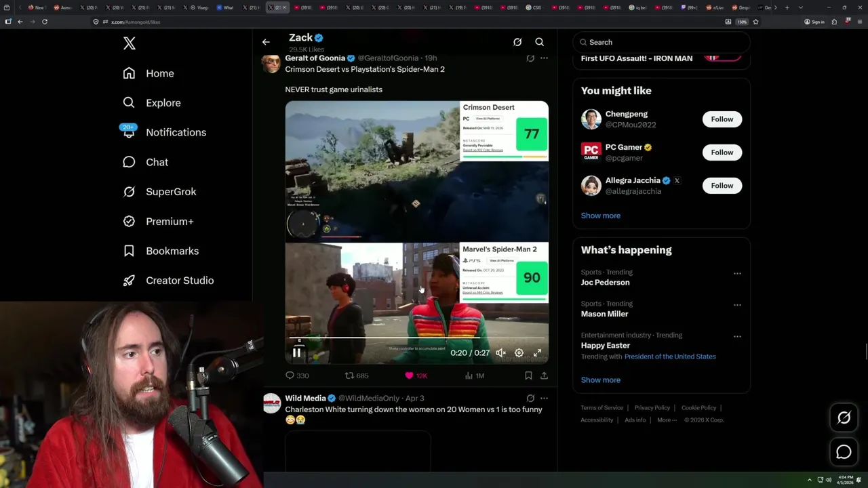Pause the playing video
Image resolution: width=868 pixels, height=488 pixels.
coord(297,353)
